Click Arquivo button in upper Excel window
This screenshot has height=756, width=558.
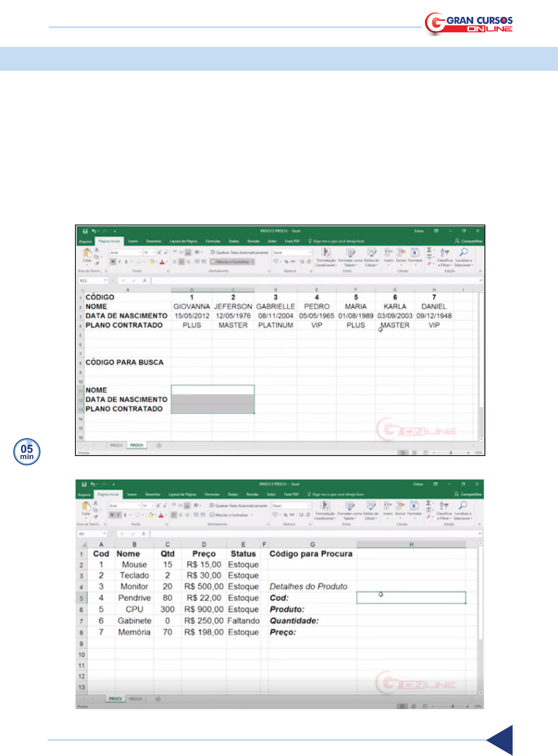(85, 241)
